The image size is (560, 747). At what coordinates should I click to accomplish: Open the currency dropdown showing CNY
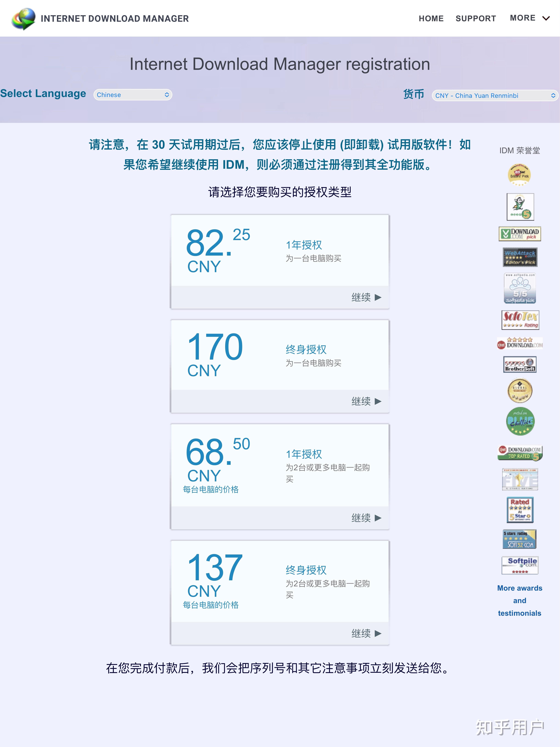point(495,96)
